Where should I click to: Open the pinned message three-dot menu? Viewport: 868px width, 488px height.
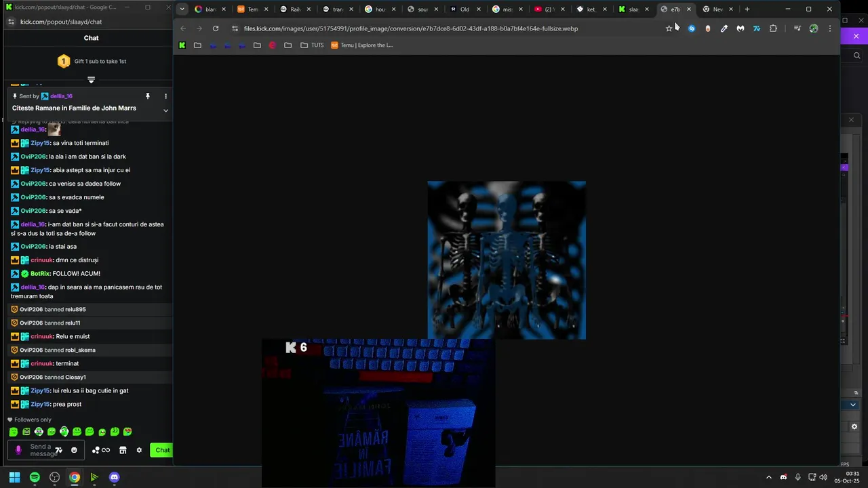[x=165, y=96]
